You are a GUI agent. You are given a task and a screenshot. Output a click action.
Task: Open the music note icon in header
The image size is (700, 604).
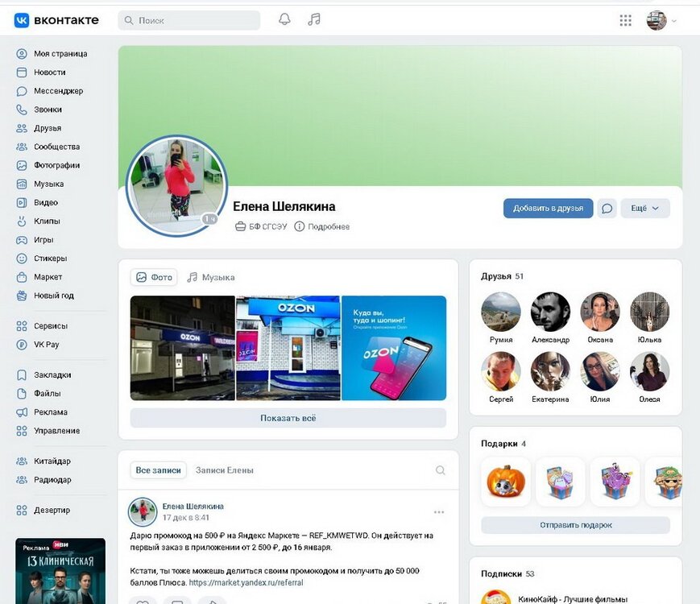pos(314,20)
